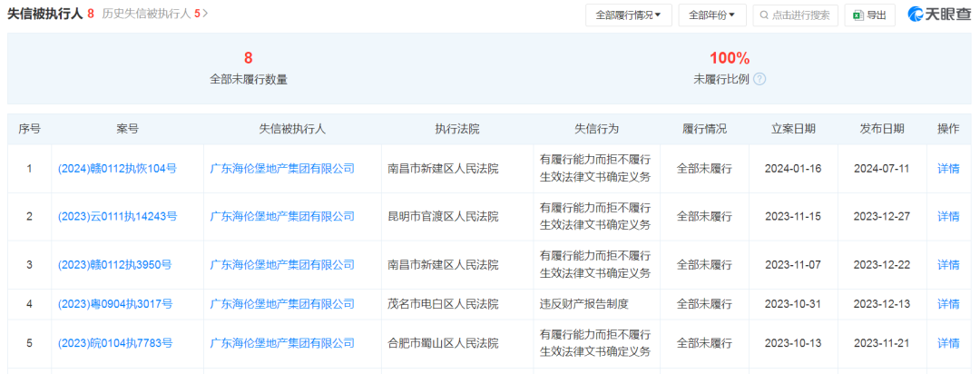Screen dimensions: 980x374
Task: Click the date 2024-07-11
Action: pos(881,169)
